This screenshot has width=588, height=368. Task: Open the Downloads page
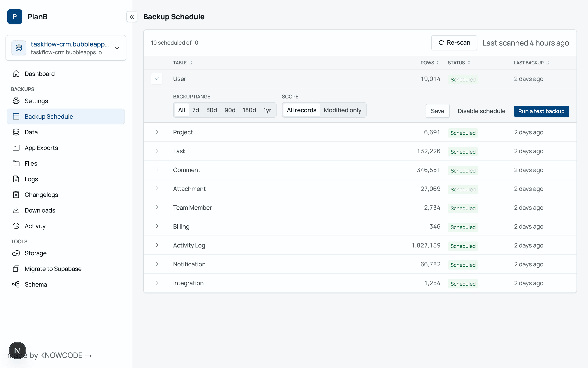pyautogui.click(x=66, y=210)
